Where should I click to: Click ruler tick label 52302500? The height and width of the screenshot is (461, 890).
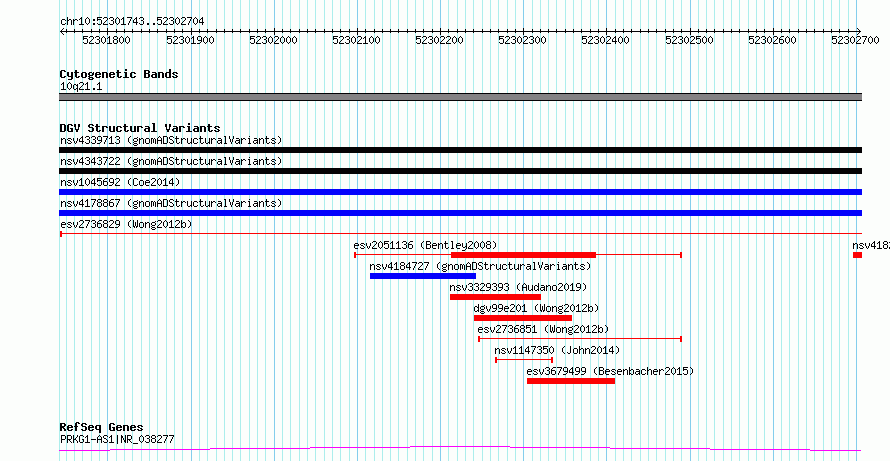690,40
